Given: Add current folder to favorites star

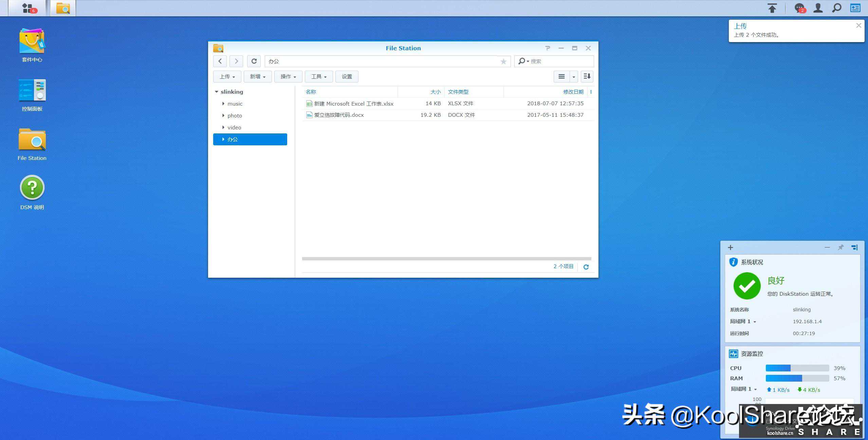Looking at the screenshot, I should [503, 61].
